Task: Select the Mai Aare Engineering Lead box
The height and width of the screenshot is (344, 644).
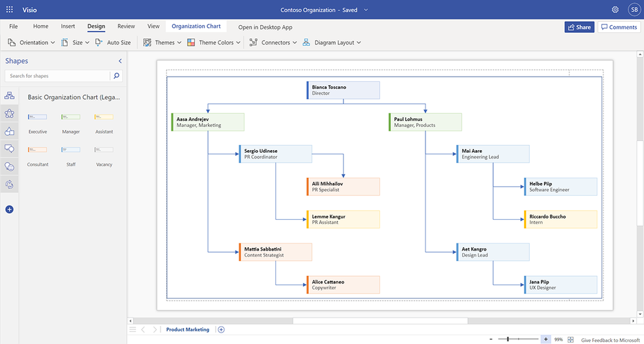Action: pyautogui.click(x=493, y=154)
